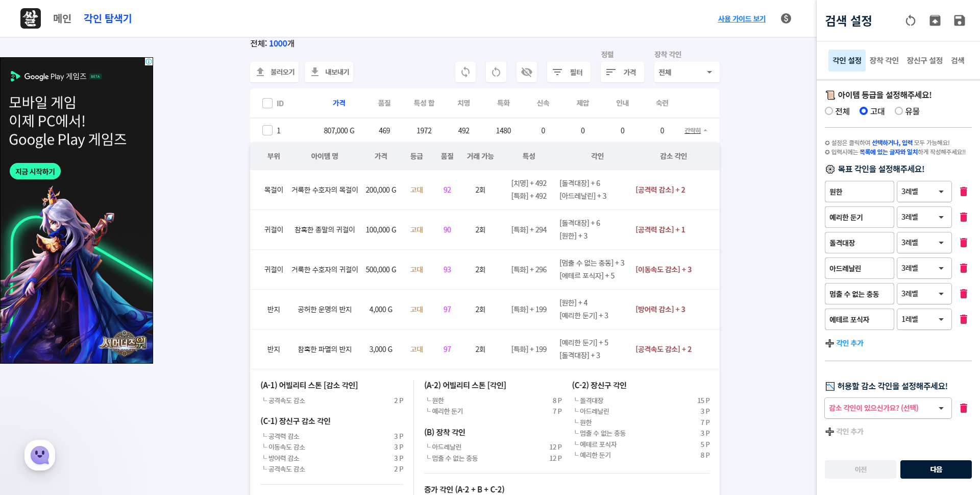Open the currency dollar icon

[786, 18]
